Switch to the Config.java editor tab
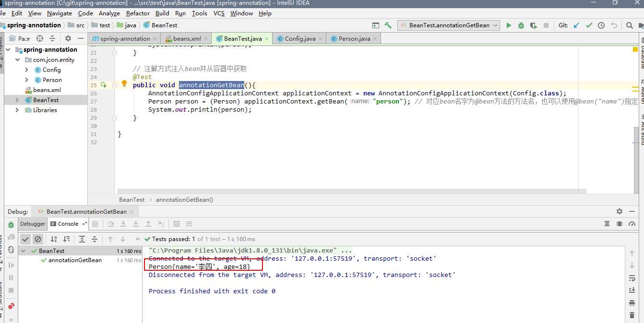The height and width of the screenshot is (323, 644). tap(299, 38)
